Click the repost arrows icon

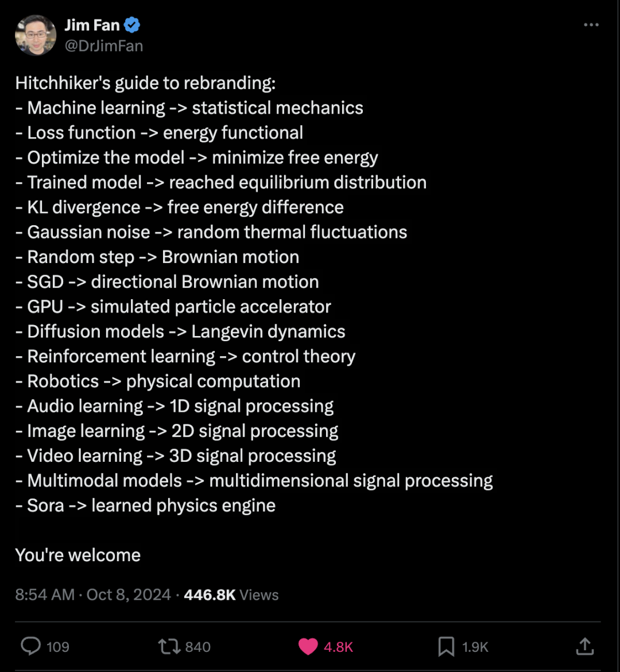click(x=170, y=646)
